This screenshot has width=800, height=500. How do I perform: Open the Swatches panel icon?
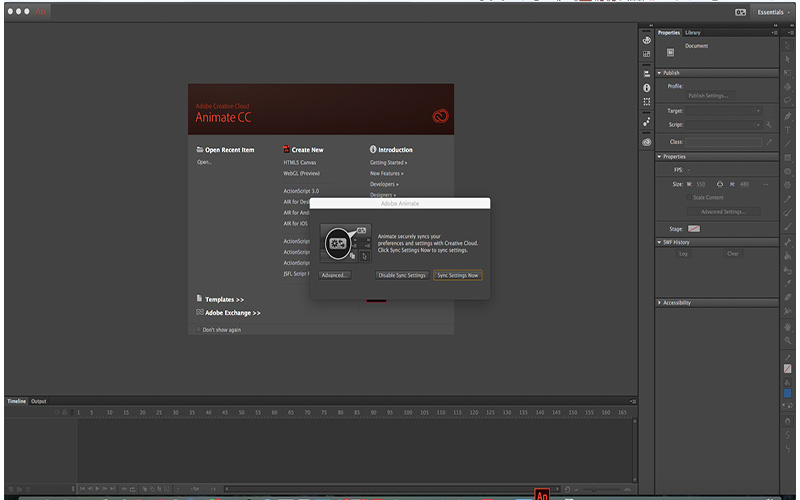(x=646, y=54)
